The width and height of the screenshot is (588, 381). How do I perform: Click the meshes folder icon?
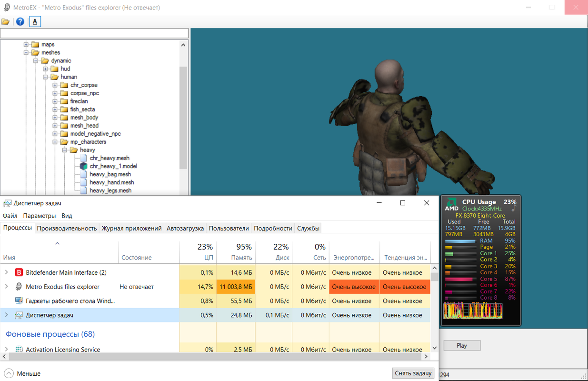pyautogui.click(x=35, y=52)
